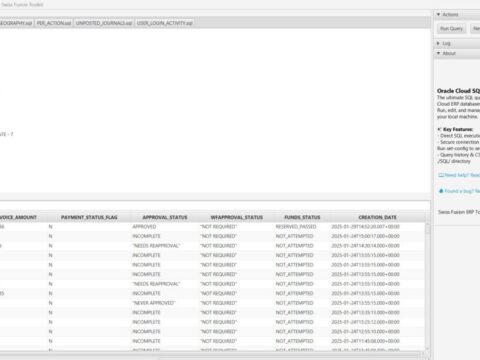Screen dimensions: 480x360
Task: Click the results table vertical scrollbar
Action: click(x=427, y=287)
